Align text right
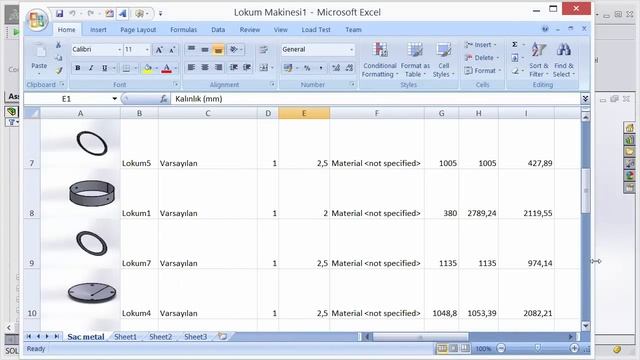 point(219,67)
